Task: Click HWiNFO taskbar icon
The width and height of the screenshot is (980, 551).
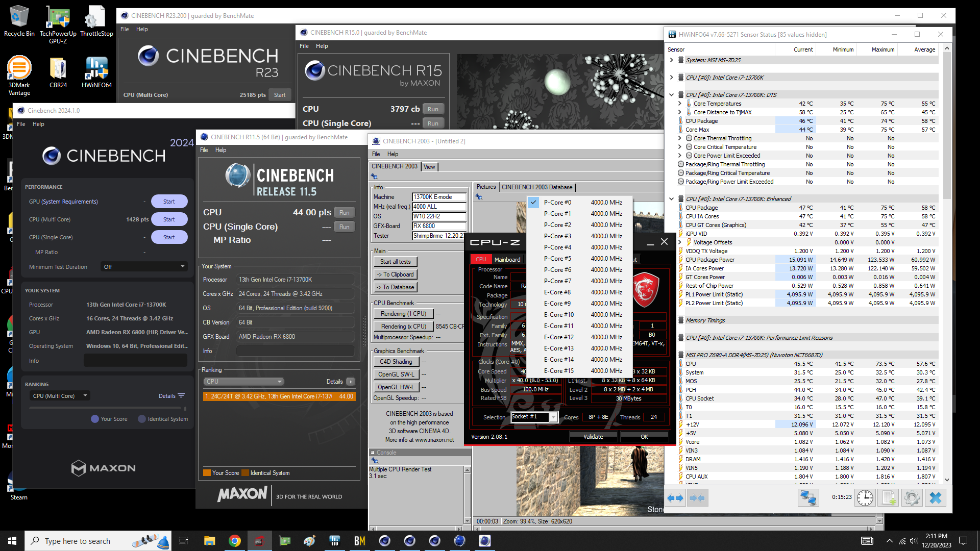Action: pyautogui.click(x=334, y=541)
